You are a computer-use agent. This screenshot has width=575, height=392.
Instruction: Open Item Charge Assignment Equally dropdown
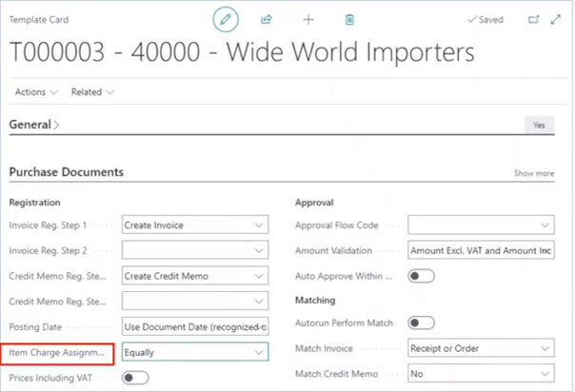tap(195, 352)
